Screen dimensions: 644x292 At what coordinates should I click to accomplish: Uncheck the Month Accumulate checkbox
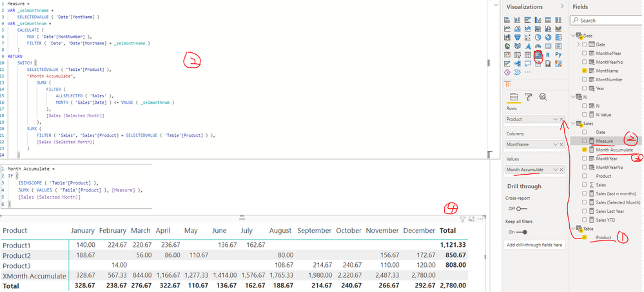tap(585, 150)
